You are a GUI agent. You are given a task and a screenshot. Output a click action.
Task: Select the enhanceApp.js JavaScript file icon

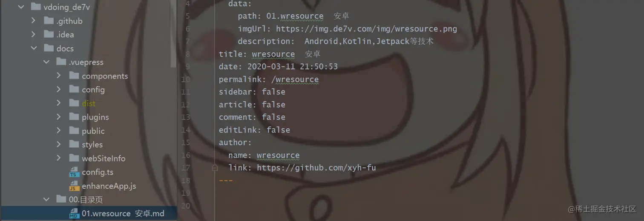coord(74,186)
